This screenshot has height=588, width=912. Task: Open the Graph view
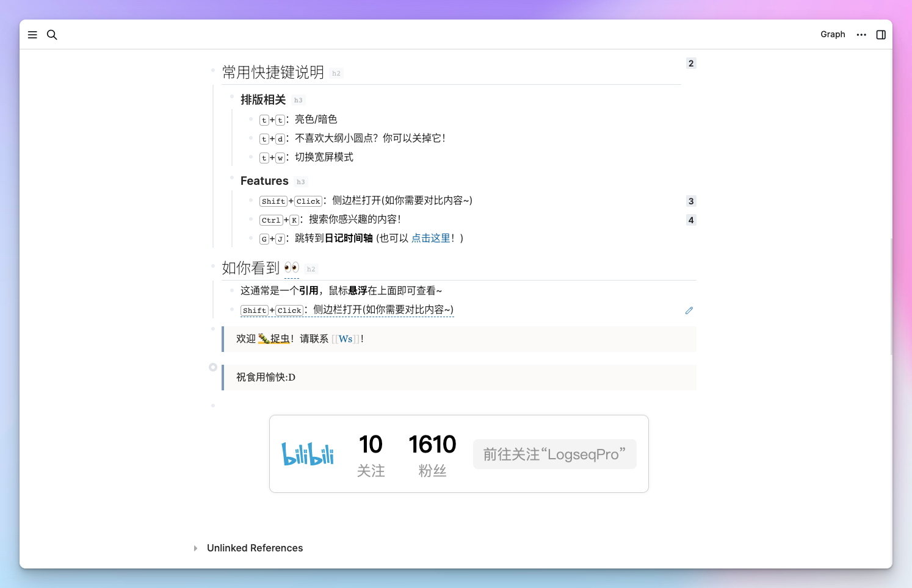[x=833, y=34]
